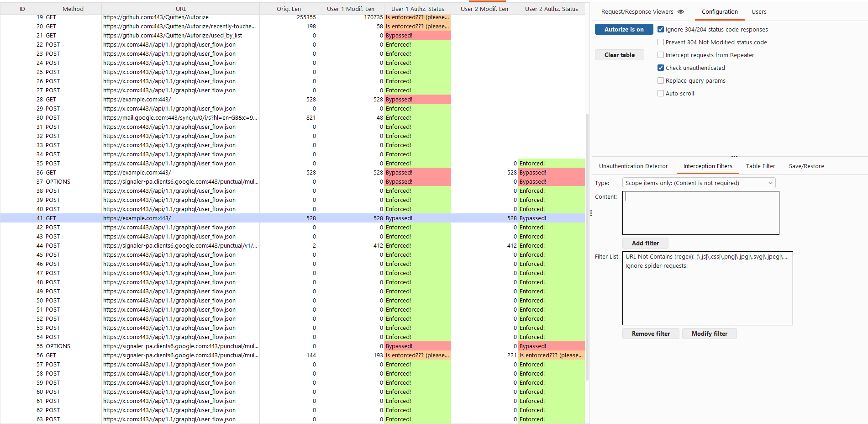Click the results table vertical scrollbar
The image size is (868, 424).
pos(587,247)
